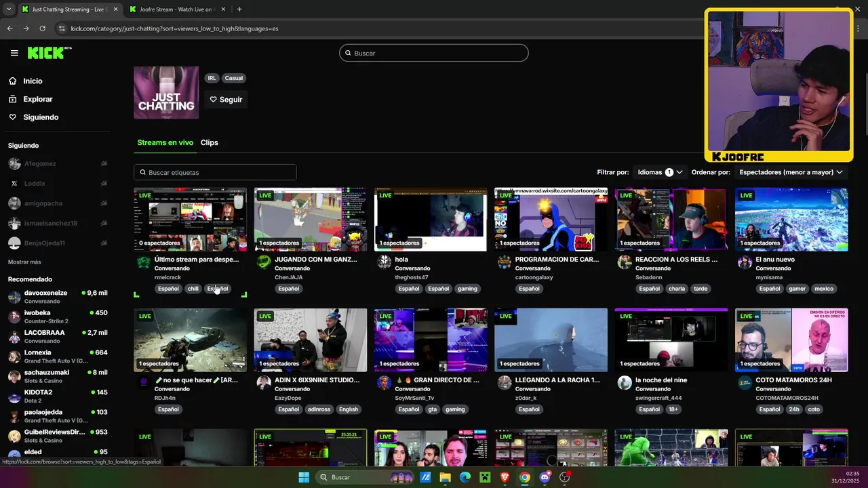Image resolution: width=868 pixels, height=488 pixels.
Task: Open followed channel Loddix
Action: coord(58,184)
